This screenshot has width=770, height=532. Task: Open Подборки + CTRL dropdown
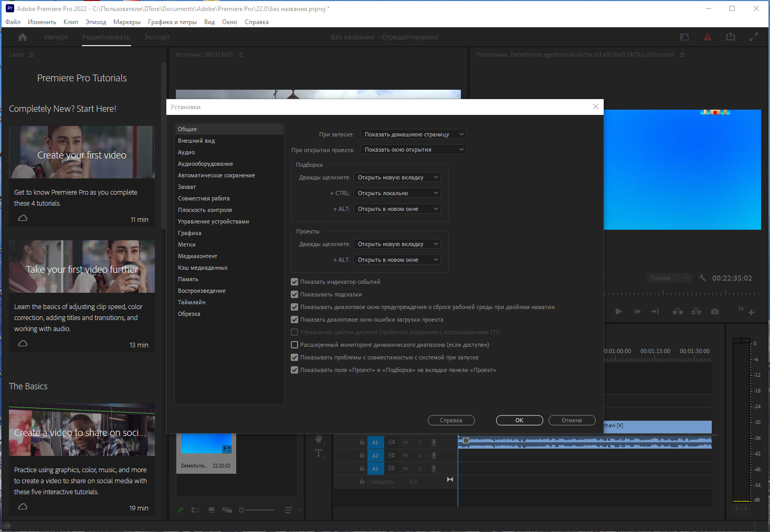click(397, 193)
